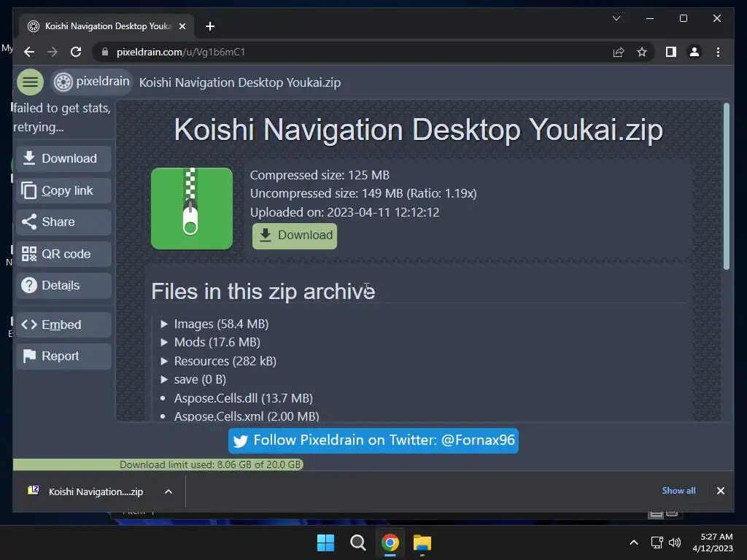Open Chrome three-dot menu
The width and height of the screenshot is (747, 560).
click(718, 52)
